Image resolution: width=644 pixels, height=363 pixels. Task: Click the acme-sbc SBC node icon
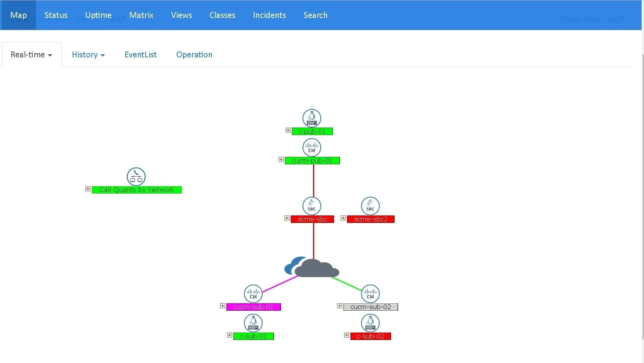point(311,206)
